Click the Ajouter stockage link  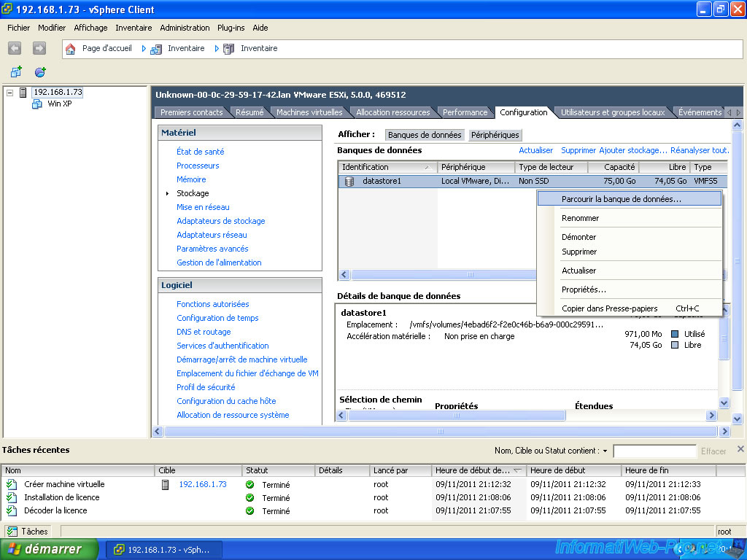coord(632,150)
